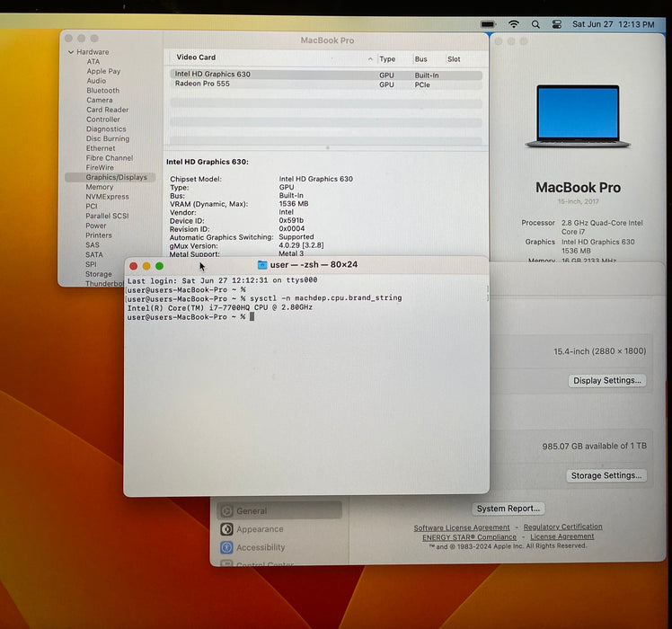Viewport: 672px width, 629px height.
Task: Select Audio in the hardware sidebar
Action: click(96, 81)
